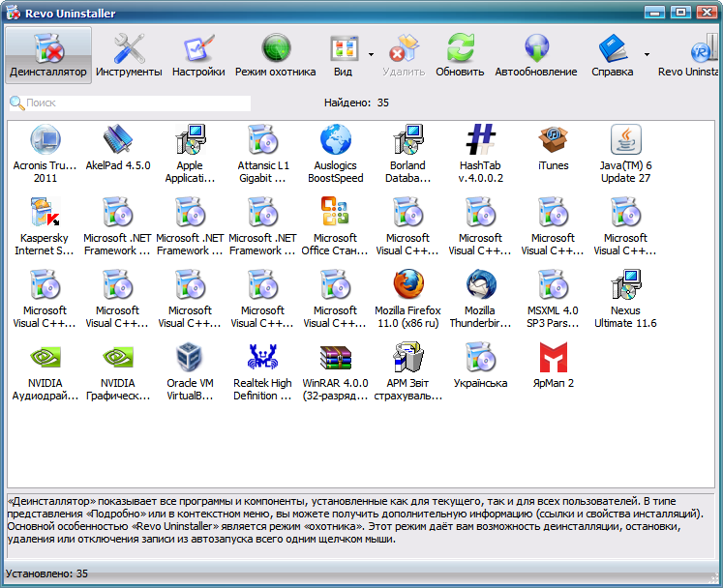Open Настройки settings
Image resolution: width=723 pixels, height=588 pixels.
(x=198, y=55)
